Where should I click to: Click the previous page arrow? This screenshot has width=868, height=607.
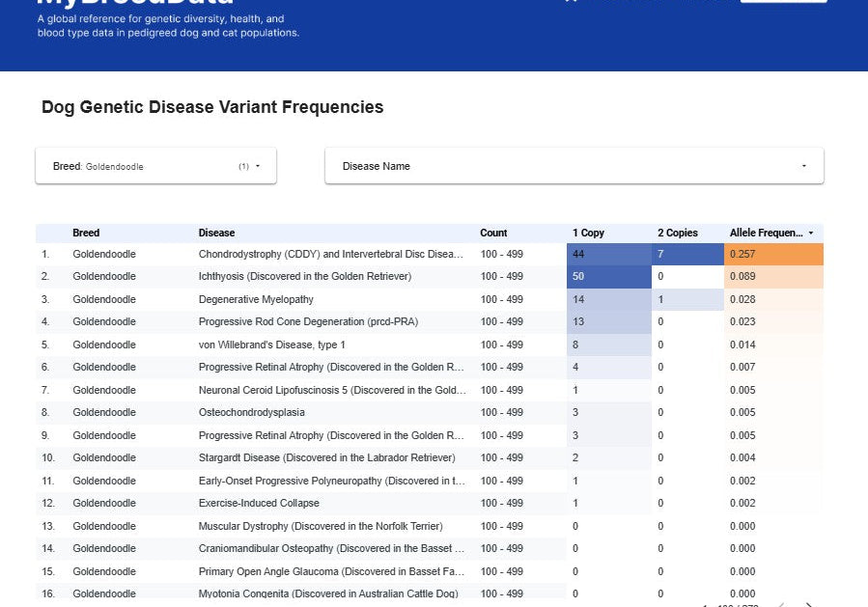click(780, 604)
